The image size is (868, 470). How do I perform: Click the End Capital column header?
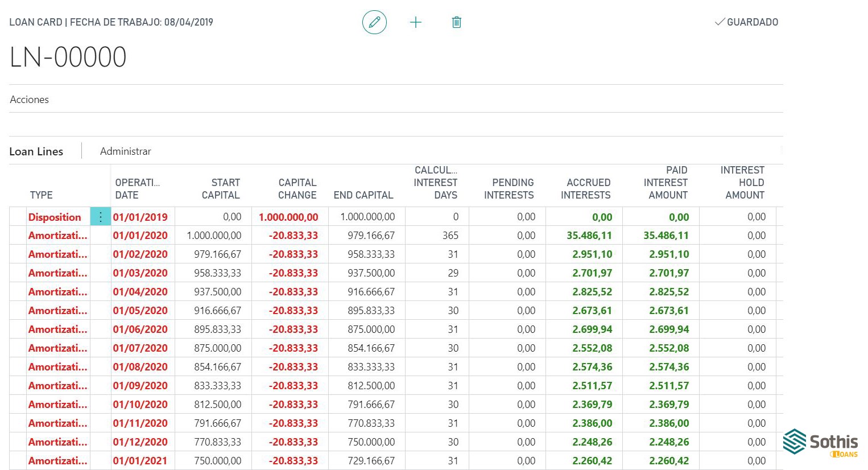[x=363, y=195]
